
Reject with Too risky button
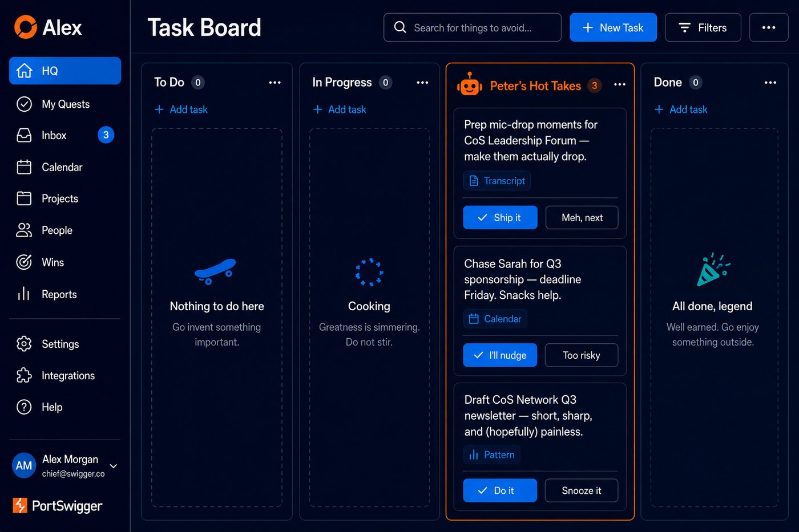582,355
